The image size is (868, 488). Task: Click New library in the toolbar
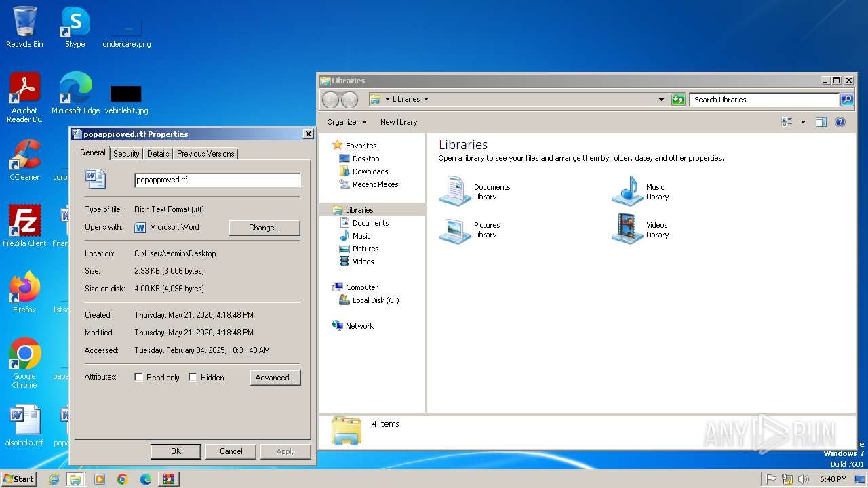pyautogui.click(x=399, y=122)
